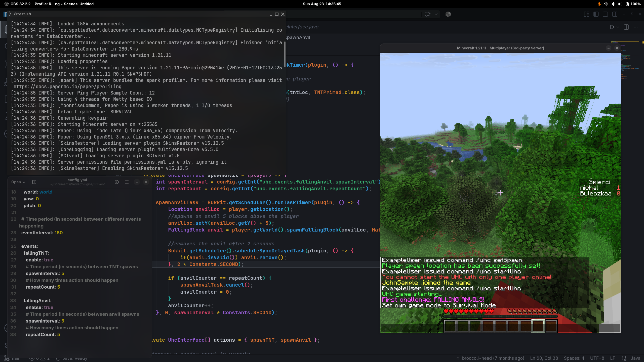The height and width of the screenshot is (362, 644).
Task: Open the AI chat icon in the editor title bar
Action: point(427,14)
